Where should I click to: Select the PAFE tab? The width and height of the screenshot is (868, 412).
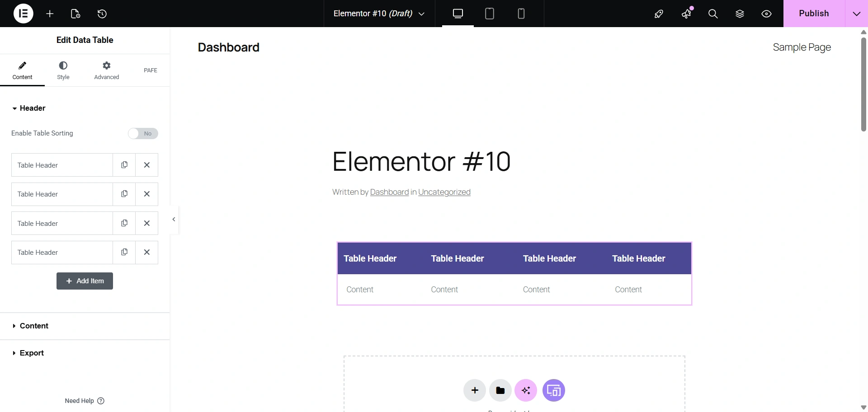point(151,70)
